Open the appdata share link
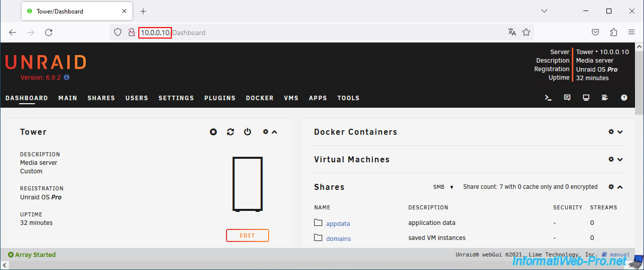The height and width of the screenshot is (270, 644). [338, 223]
